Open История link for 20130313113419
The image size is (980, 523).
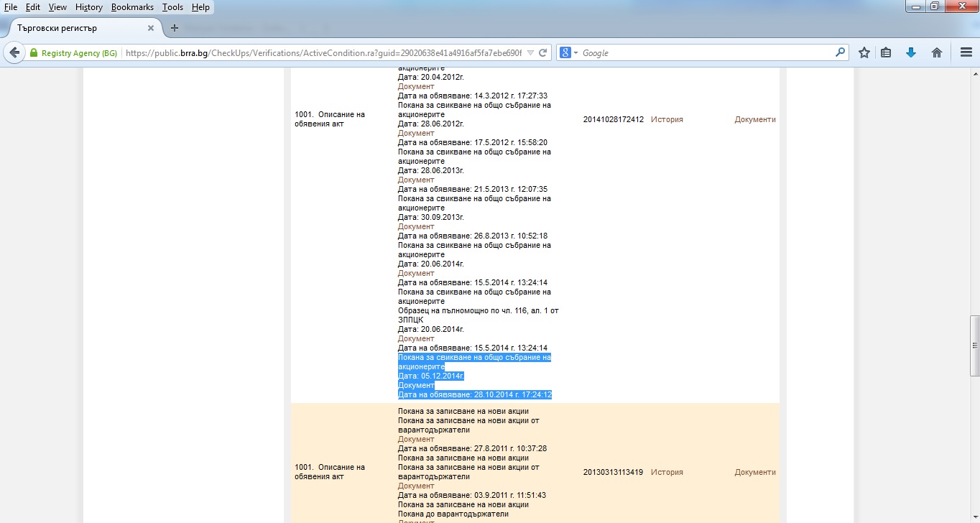tap(667, 473)
